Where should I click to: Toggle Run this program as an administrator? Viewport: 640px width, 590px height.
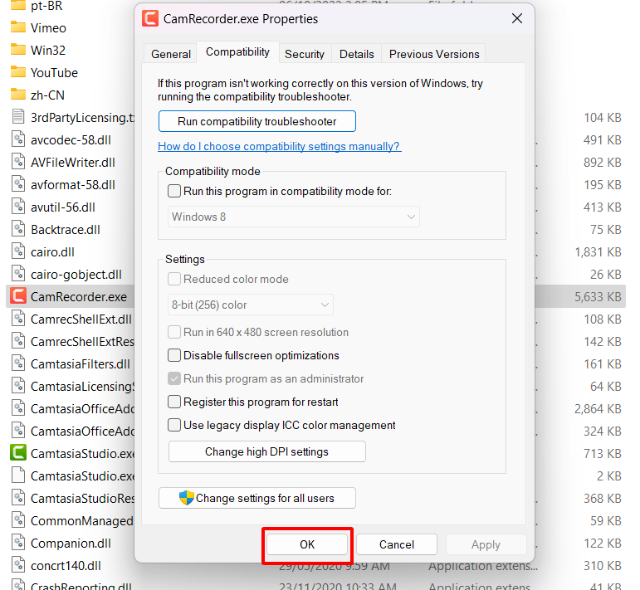point(174,379)
